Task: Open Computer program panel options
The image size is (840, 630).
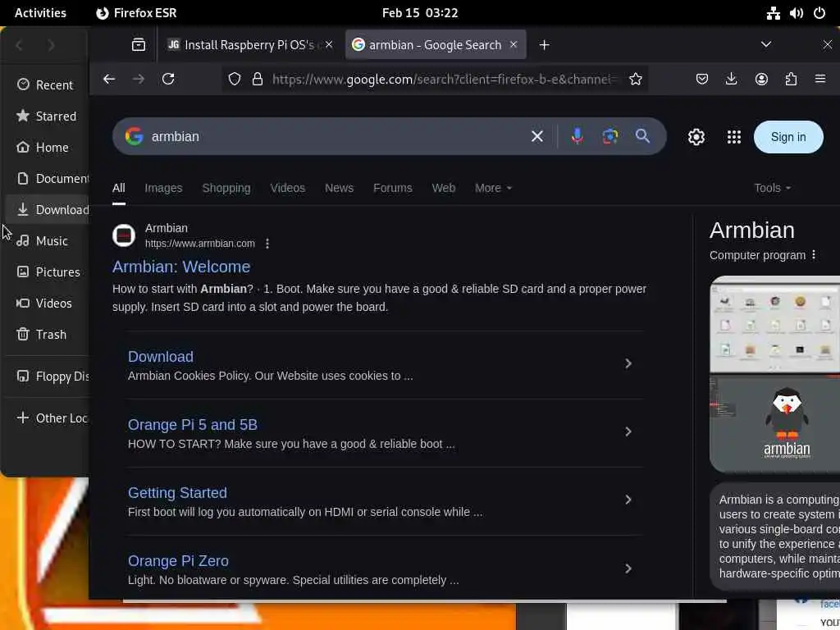Action: [813, 255]
